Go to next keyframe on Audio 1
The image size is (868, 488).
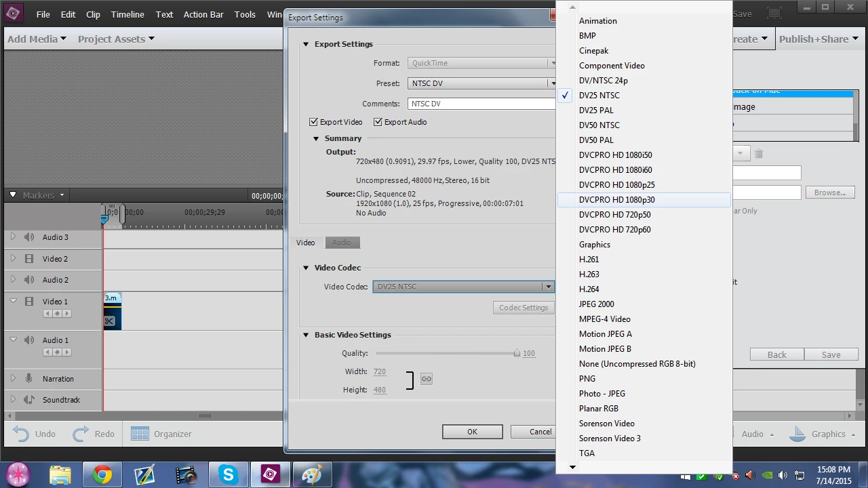67,352
